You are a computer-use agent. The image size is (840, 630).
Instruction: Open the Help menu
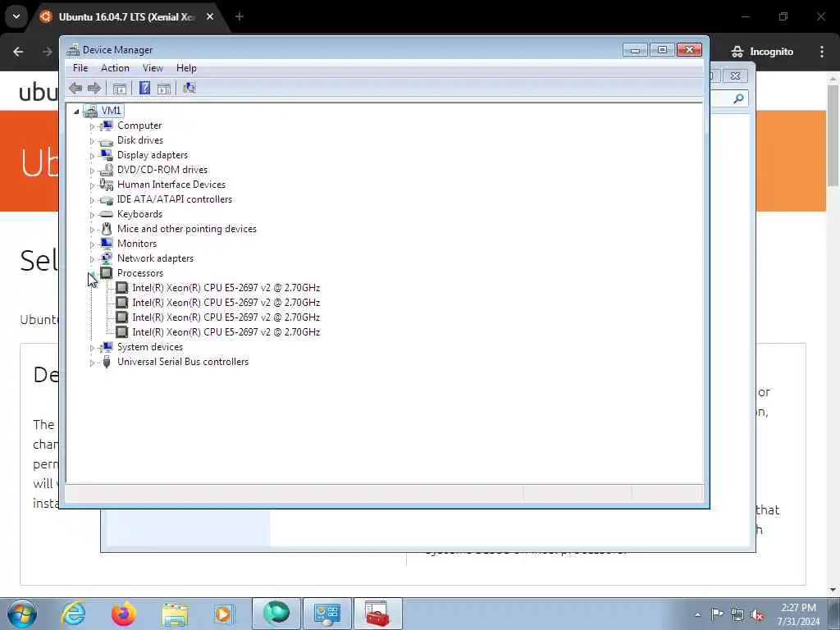tap(186, 68)
